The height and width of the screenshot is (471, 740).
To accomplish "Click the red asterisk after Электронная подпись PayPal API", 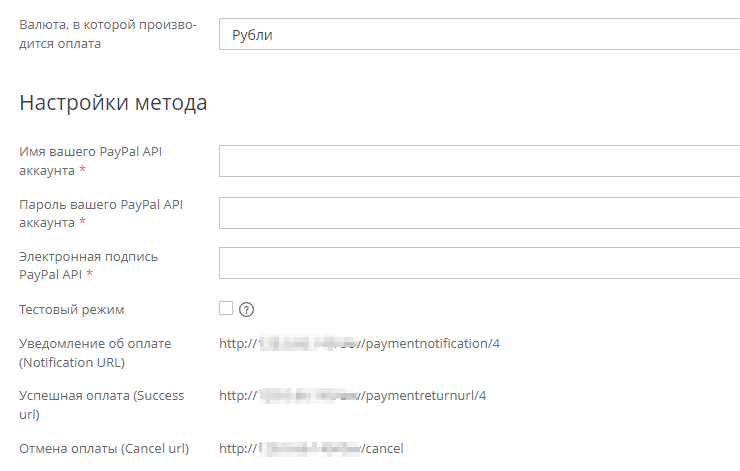I will [x=90, y=274].
